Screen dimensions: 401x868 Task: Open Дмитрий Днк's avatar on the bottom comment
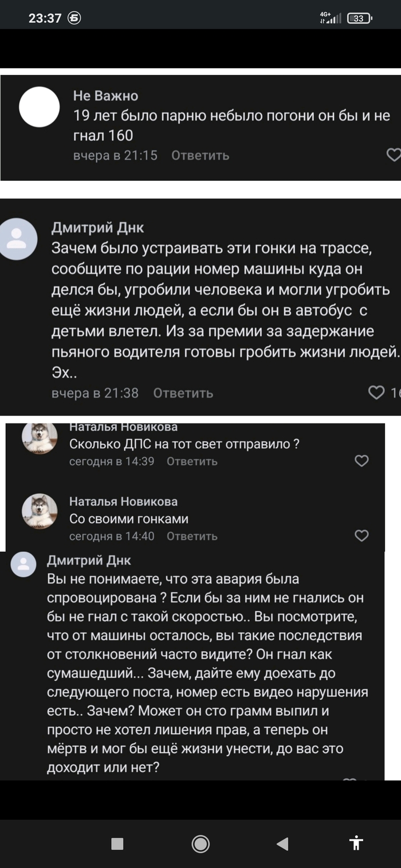click(23, 565)
